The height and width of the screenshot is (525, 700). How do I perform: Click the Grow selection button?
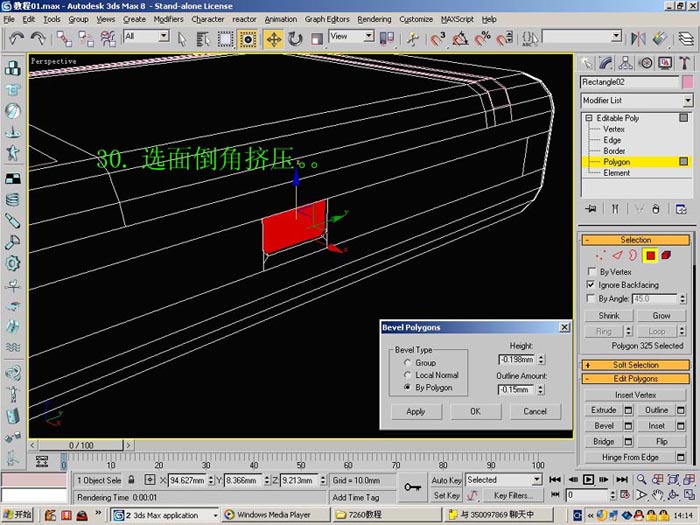661,316
